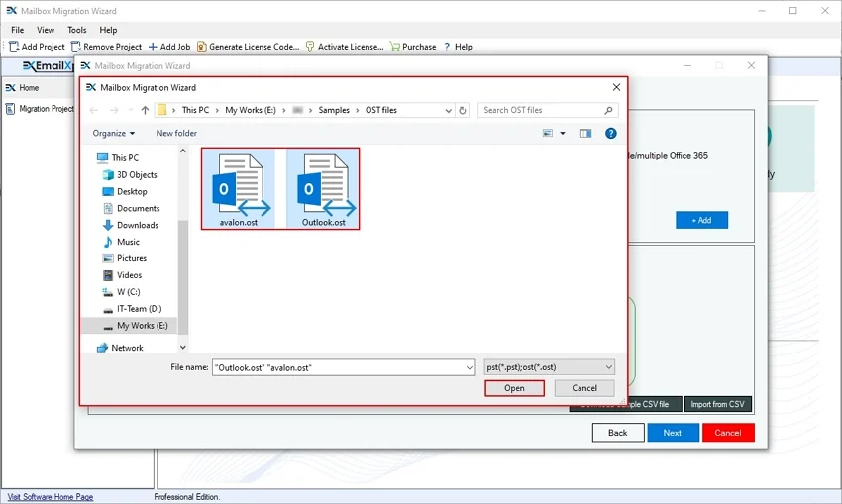Open the Tools menu
Image resolution: width=842 pixels, height=504 pixels.
click(x=77, y=30)
